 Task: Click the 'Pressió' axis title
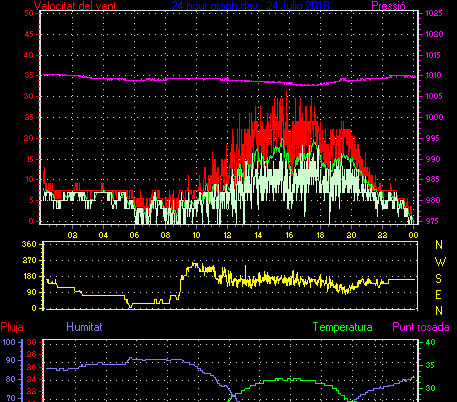coord(388,5)
